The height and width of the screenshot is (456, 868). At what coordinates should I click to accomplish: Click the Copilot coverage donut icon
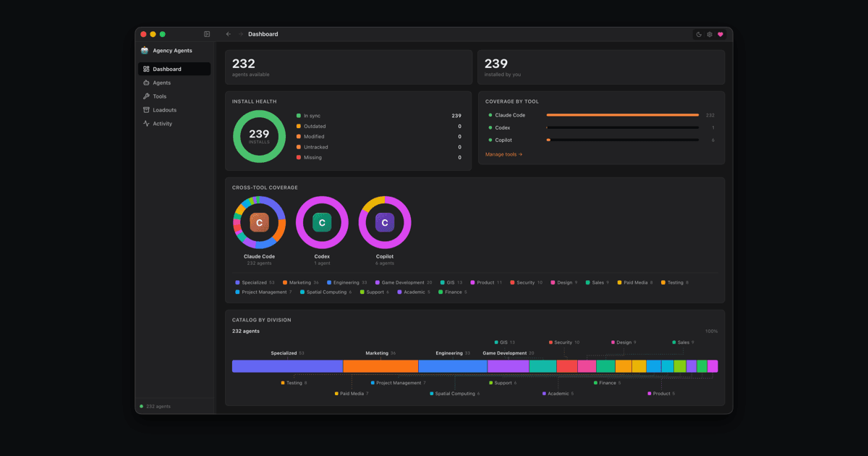pos(385,223)
